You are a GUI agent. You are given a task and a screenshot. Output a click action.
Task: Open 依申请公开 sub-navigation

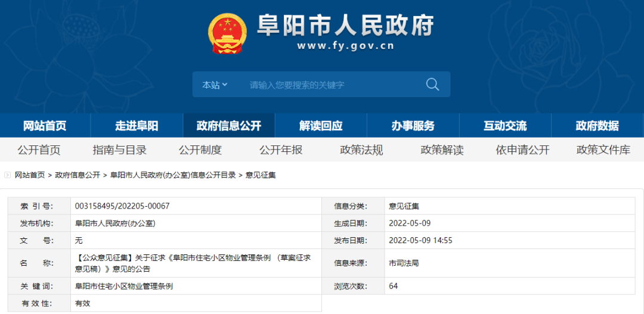522,150
